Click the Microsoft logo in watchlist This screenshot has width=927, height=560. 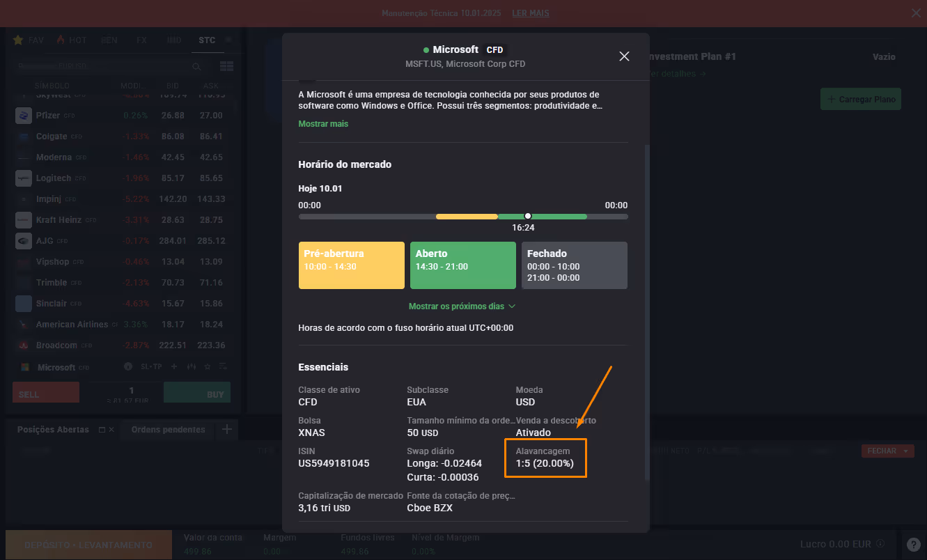(24, 367)
